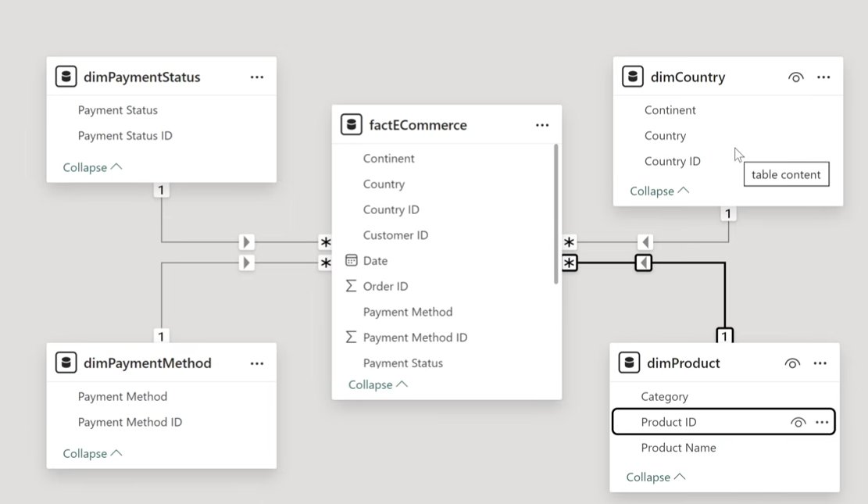868x504 pixels.
Task: Select dimCountry relationship filter direction arrow
Action: 645,242
